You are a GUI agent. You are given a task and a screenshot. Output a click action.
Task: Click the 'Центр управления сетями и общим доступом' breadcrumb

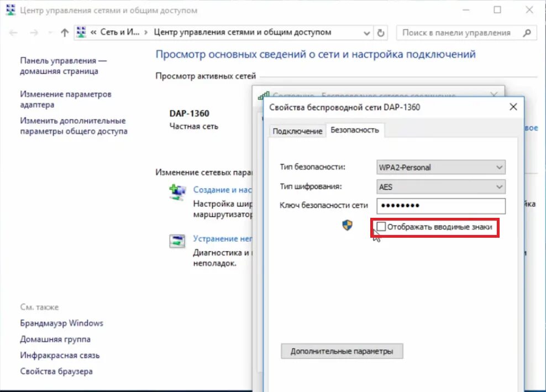click(243, 32)
